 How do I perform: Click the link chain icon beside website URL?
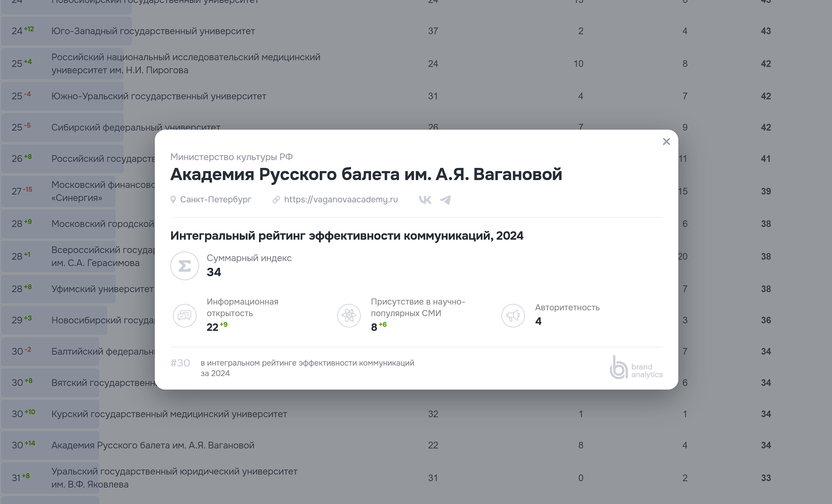point(276,200)
